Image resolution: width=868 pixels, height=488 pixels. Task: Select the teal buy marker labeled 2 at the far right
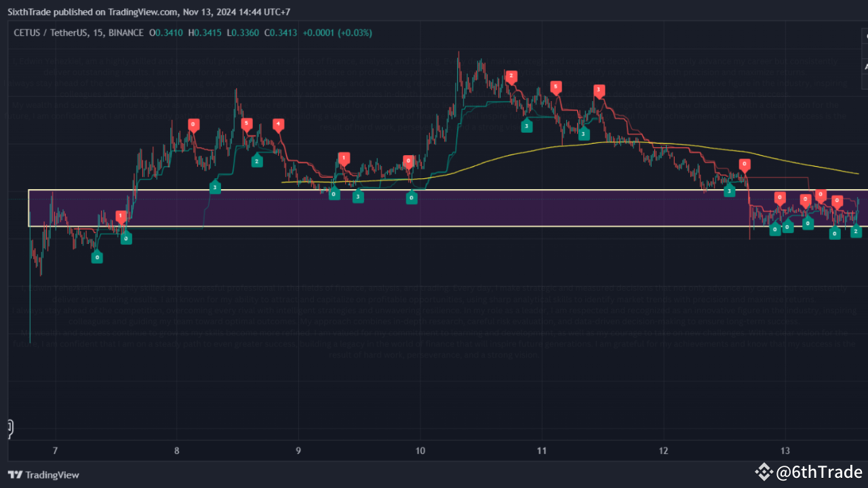click(856, 231)
